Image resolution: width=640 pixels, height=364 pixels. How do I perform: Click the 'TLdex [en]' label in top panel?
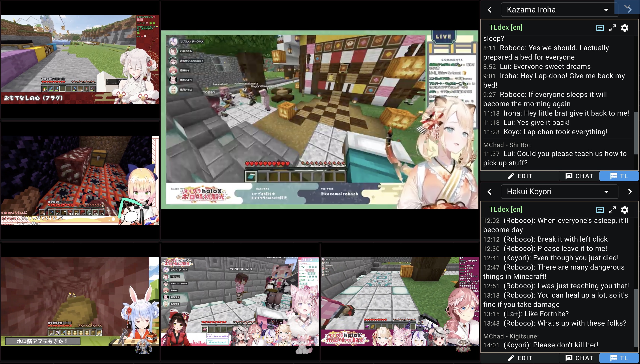pos(506,28)
